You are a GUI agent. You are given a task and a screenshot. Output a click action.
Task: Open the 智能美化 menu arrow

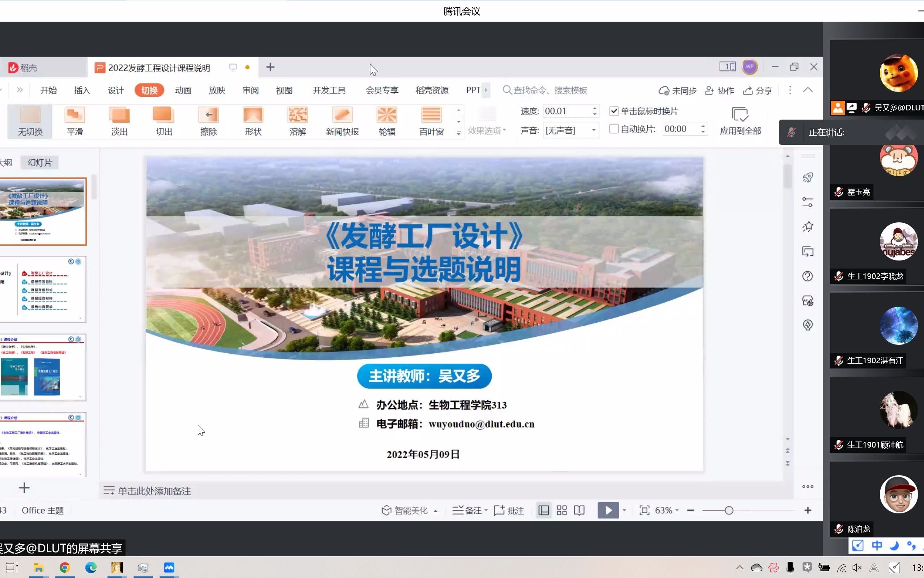[436, 511]
